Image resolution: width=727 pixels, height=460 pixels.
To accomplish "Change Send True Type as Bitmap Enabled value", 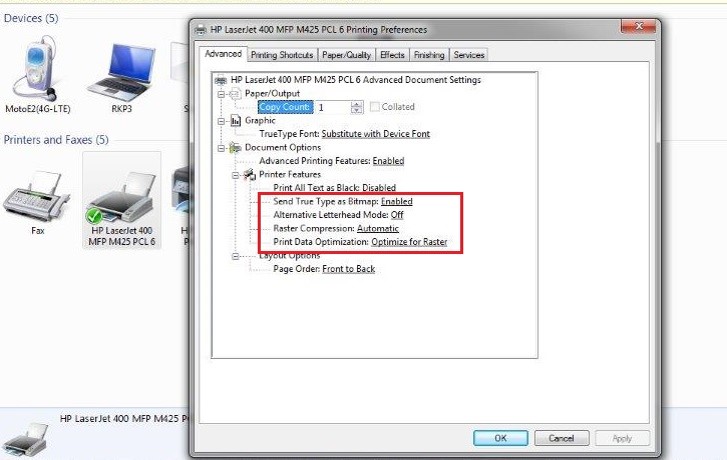I will tap(397, 201).
